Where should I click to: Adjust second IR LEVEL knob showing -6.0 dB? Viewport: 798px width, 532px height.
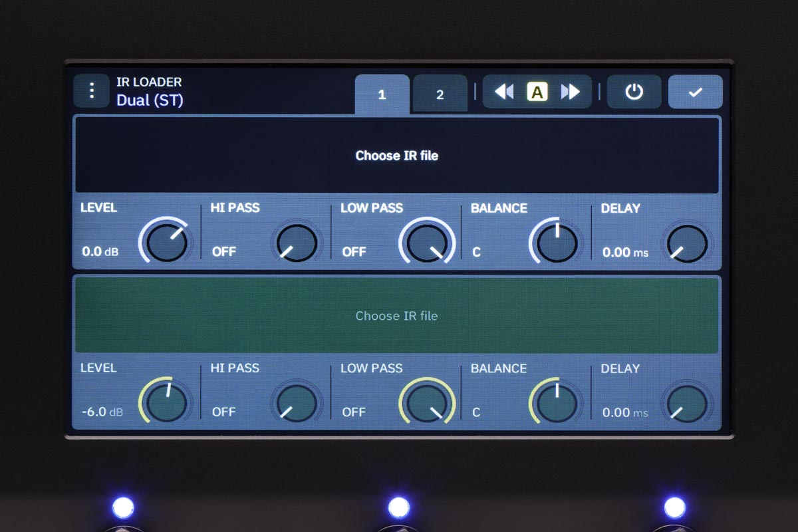click(x=165, y=402)
